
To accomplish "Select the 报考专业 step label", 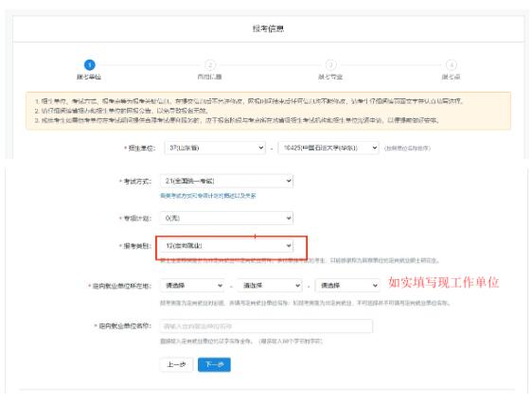I will click(x=330, y=77).
